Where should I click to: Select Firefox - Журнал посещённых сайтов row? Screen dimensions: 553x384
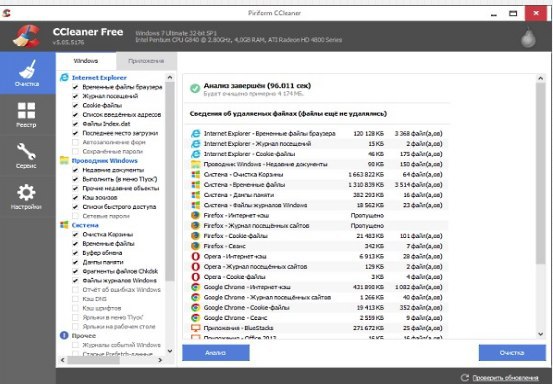pos(316,226)
